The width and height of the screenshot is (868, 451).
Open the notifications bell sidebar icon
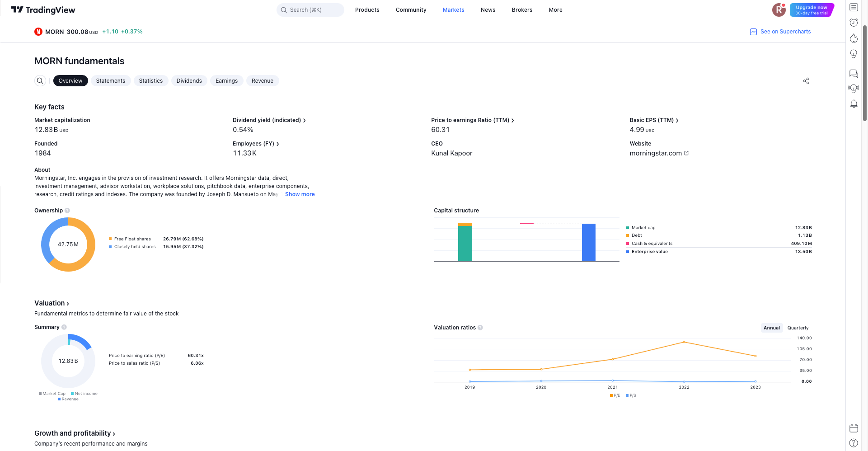pyautogui.click(x=854, y=104)
